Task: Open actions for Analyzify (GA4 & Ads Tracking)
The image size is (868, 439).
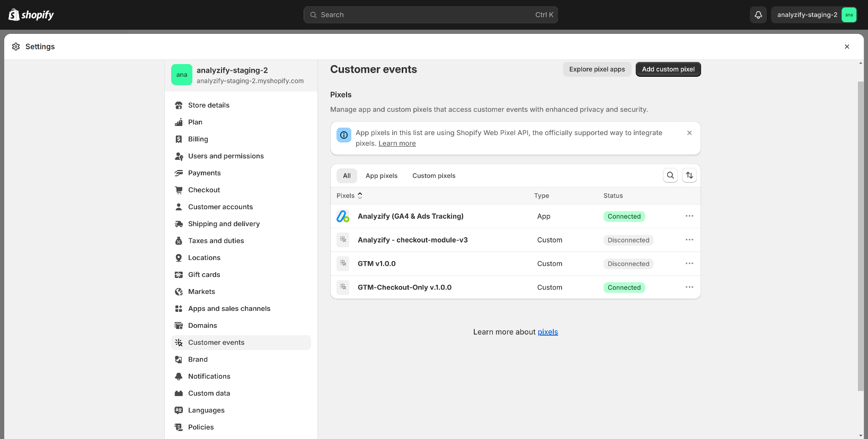Action: 689,216
